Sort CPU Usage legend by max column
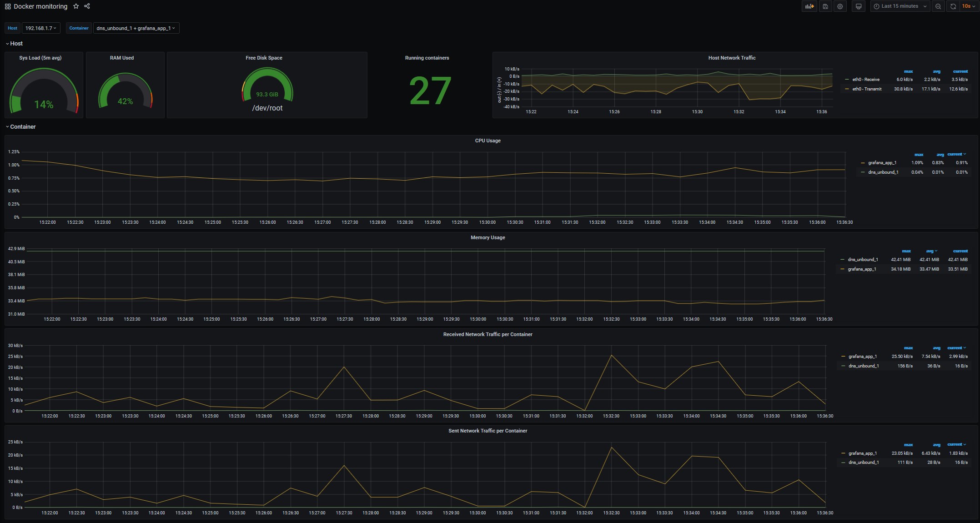Image resolution: width=980 pixels, height=523 pixels. (x=919, y=155)
